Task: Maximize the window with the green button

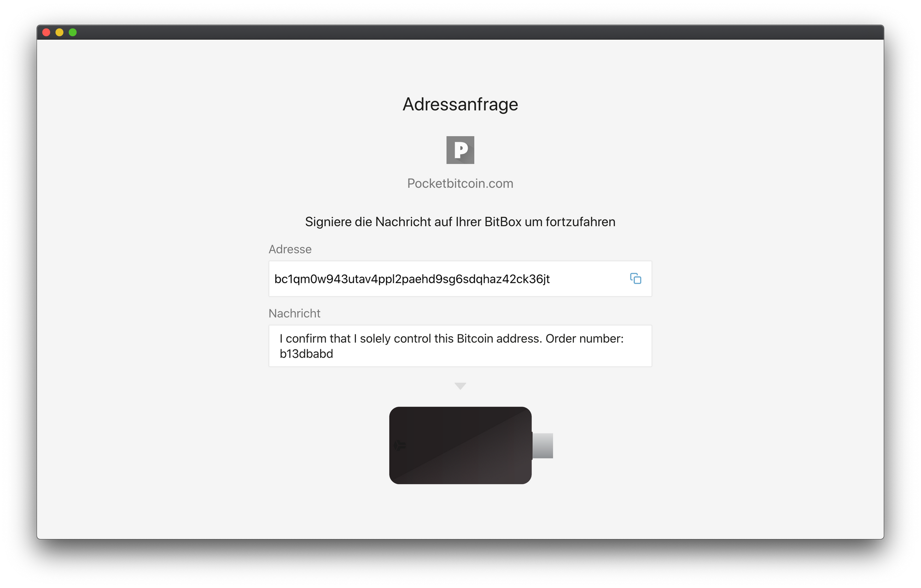Action: pyautogui.click(x=73, y=32)
